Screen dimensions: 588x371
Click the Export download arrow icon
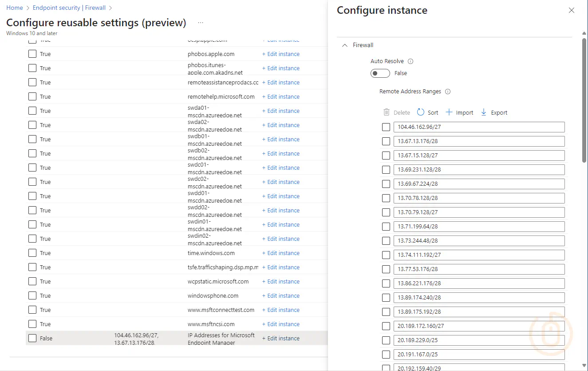pos(484,112)
